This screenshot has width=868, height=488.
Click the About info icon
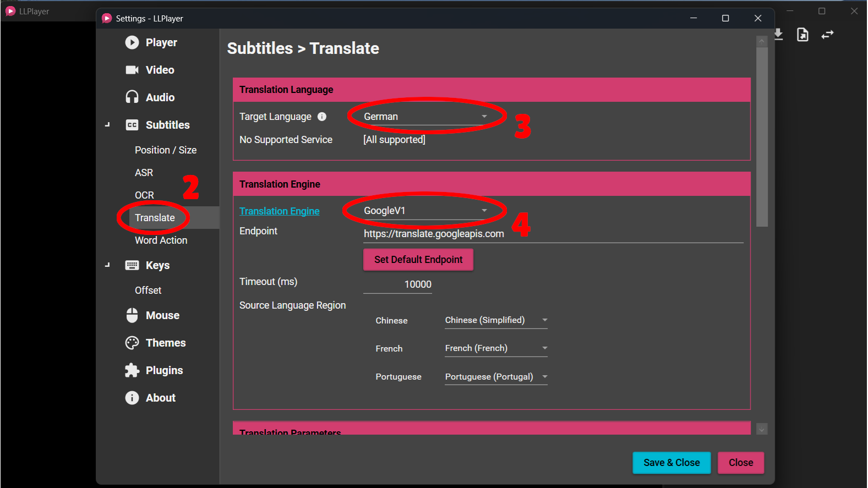point(132,398)
